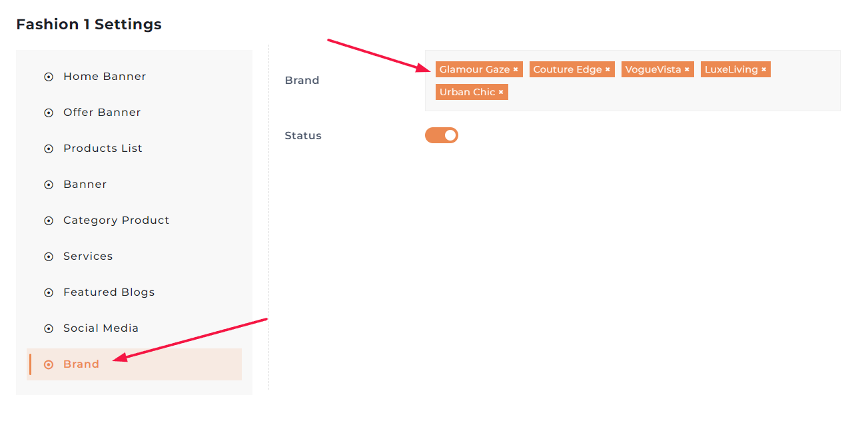Remove the Glamour Gaze brand tag

[516, 70]
